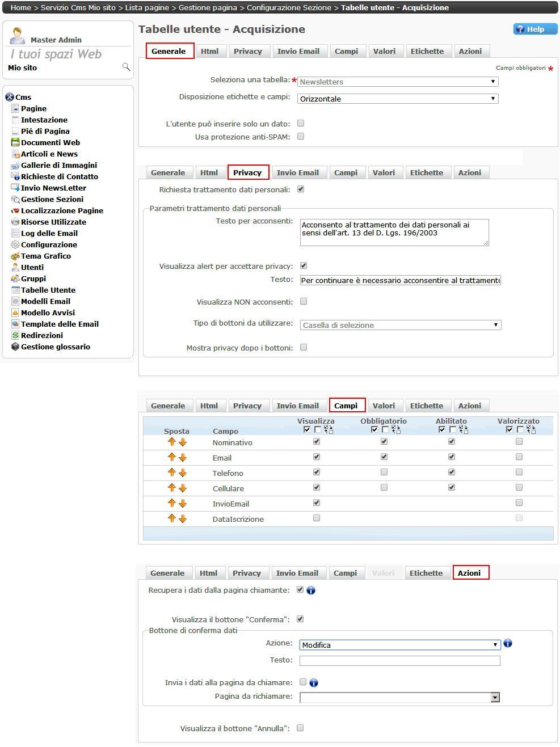Enable Usa protezione anti-SPAM checkbox
Image resolution: width=560 pixels, height=747 pixels.
[x=301, y=136]
